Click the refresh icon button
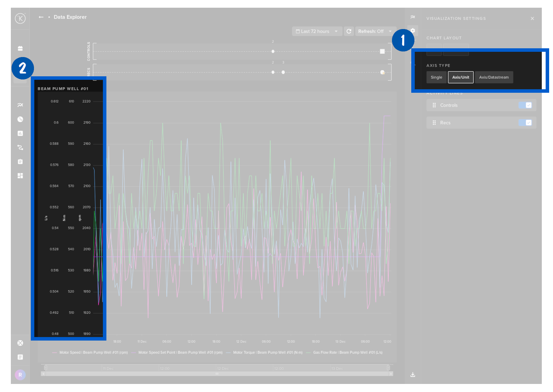Screen dimensions: 553x392 tap(349, 31)
